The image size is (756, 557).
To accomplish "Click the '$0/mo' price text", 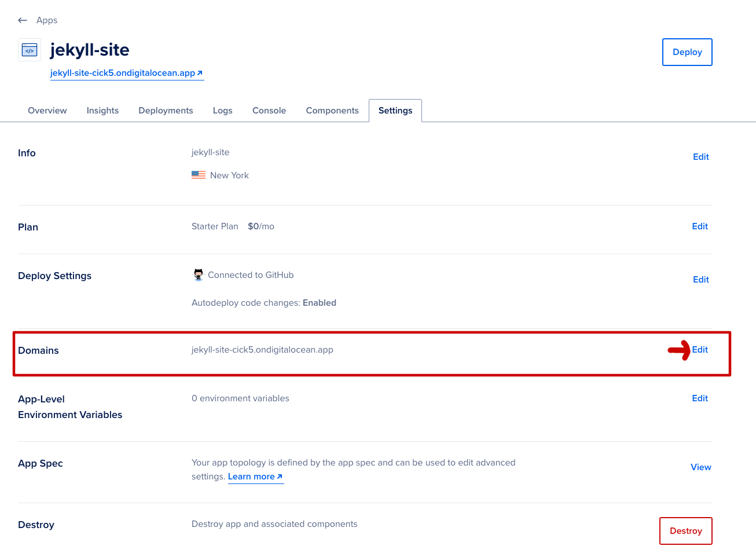I will 261,226.
